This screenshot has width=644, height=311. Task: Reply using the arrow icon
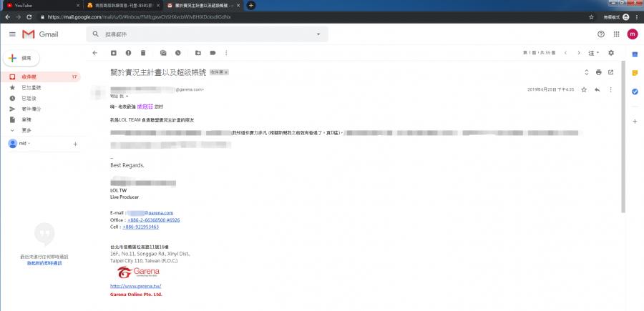point(597,89)
